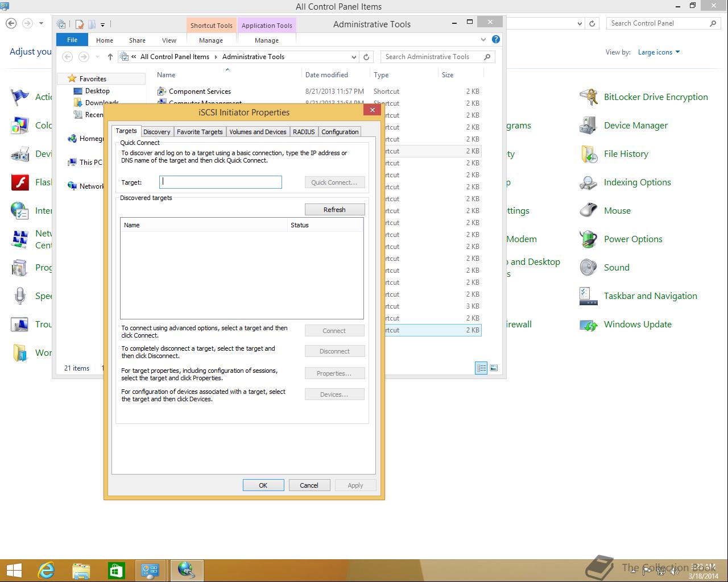Click Cancel in iSCSI Initiator Properties

pyautogui.click(x=309, y=485)
